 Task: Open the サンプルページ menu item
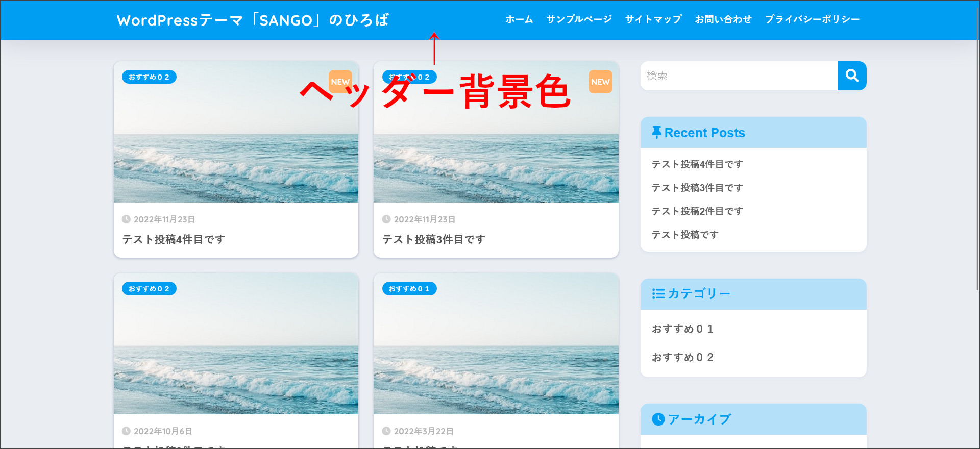[x=579, y=19]
